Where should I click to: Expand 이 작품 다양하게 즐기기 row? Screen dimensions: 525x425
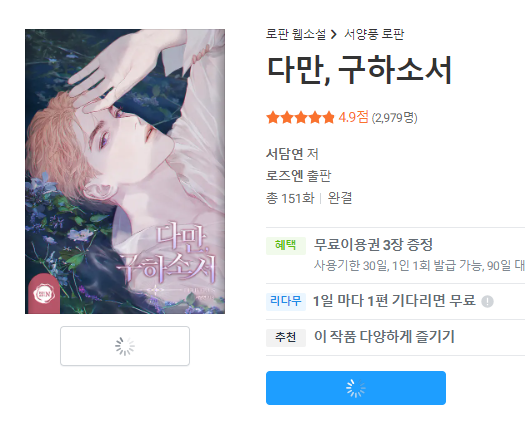tap(395, 337)
